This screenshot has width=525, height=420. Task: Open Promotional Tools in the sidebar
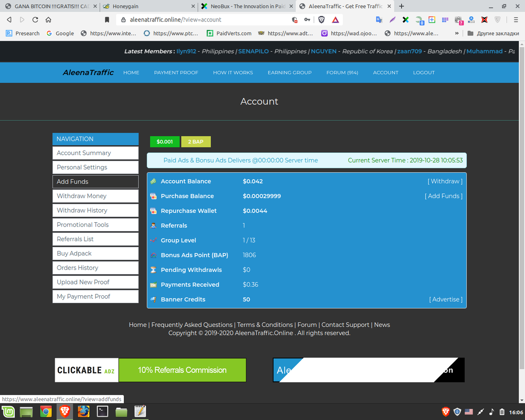pyautogui.click(x=95, y=225)
